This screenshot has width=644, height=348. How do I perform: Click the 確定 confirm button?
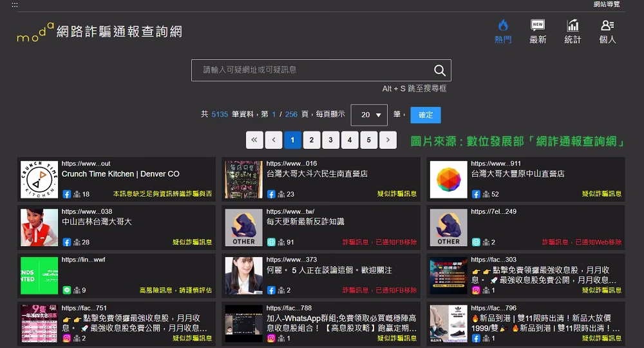tap(426, 115)
